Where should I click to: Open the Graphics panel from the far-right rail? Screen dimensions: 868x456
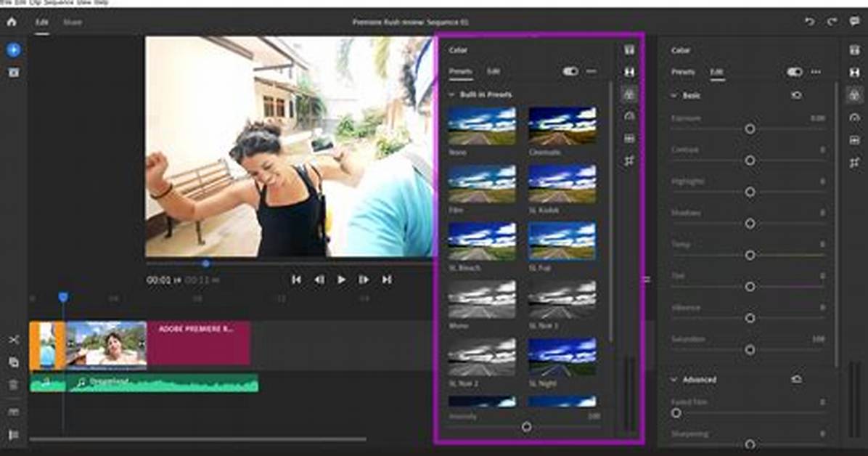tap(855, 50)
